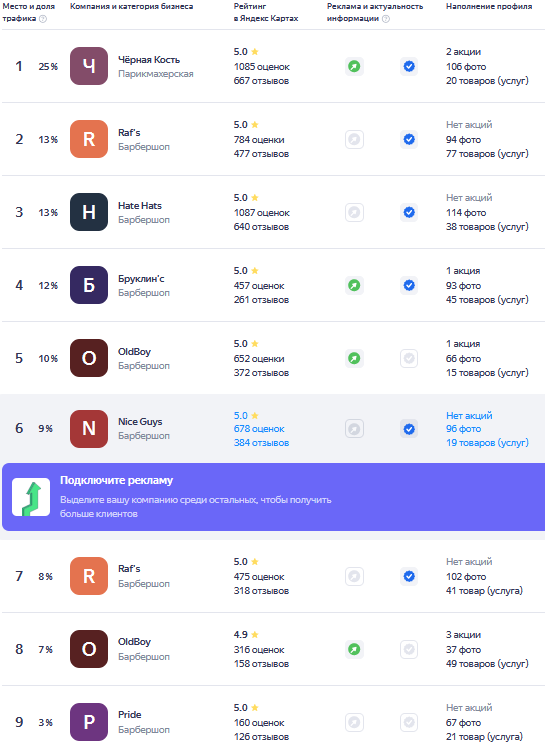Click the blue verified badge for Nice Guys
This screenshot has width=545, height=753.
pos(409,429)
